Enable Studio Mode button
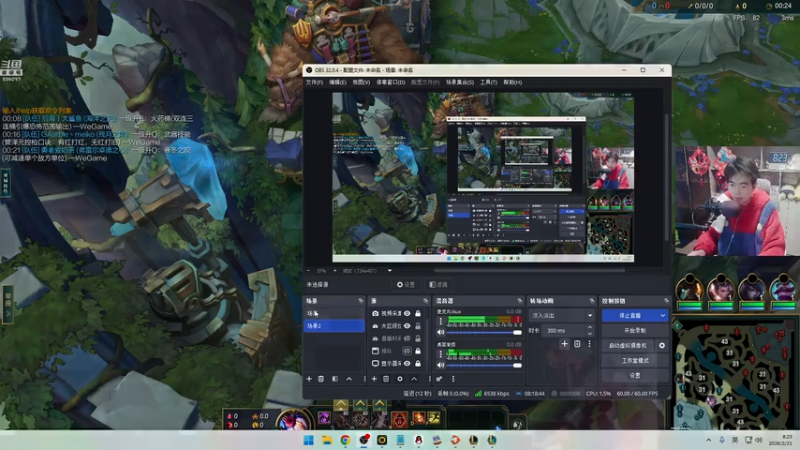The width and height of the screenshot is (800, 450). pyautogui.click(x=635, y=360)
